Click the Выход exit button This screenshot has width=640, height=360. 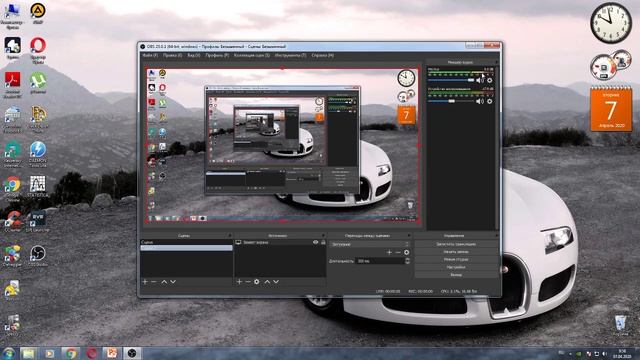(456, 275)
